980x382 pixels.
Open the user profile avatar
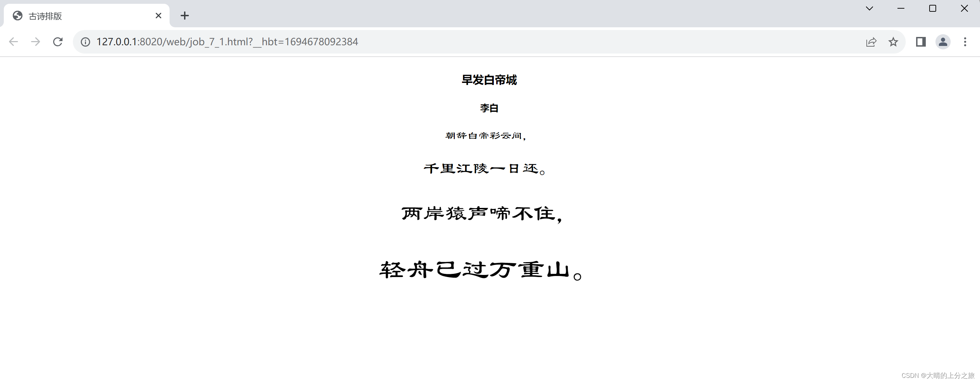tap(943, 42)
